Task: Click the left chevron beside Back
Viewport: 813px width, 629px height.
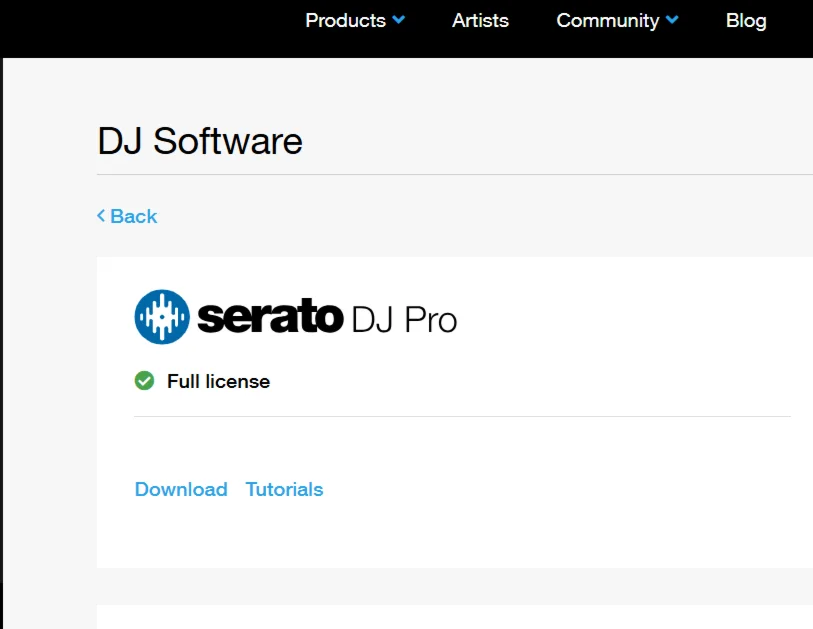Action: tap(101, 216)
